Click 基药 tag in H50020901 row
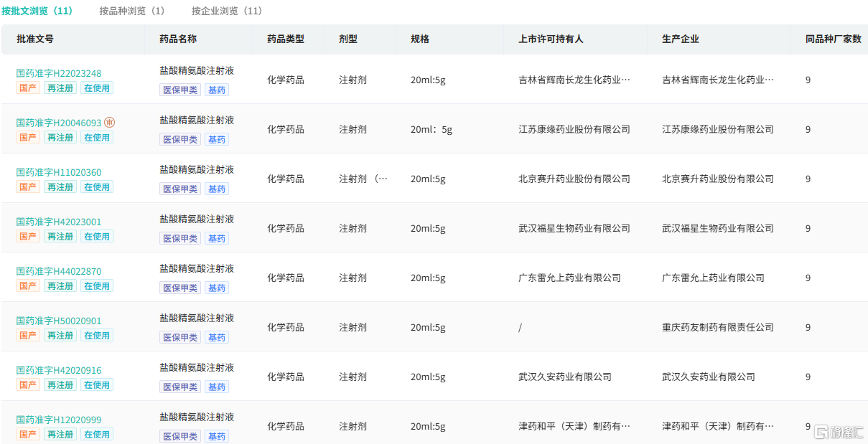This screenshot has width=868, height=444. (217, 337)
